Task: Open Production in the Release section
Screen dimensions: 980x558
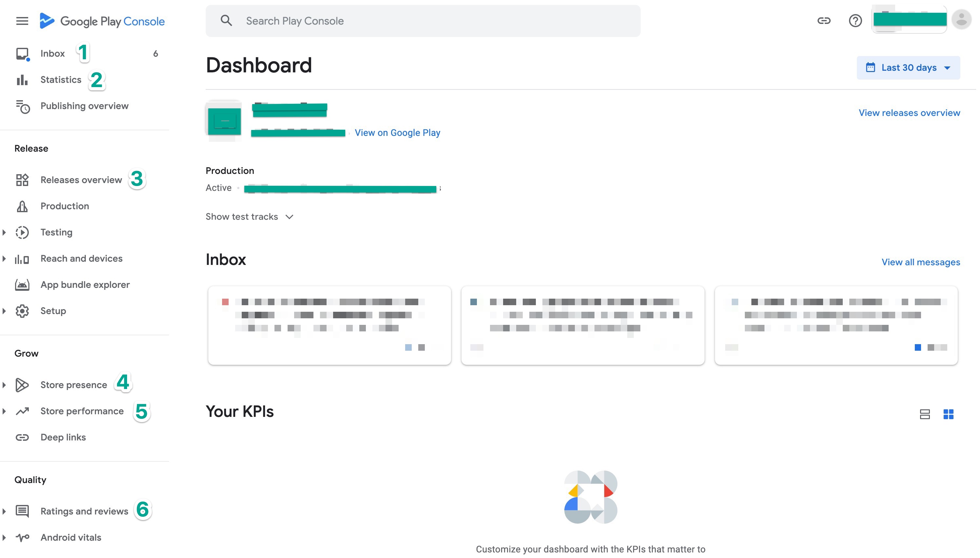Action: tap(65, 206)
